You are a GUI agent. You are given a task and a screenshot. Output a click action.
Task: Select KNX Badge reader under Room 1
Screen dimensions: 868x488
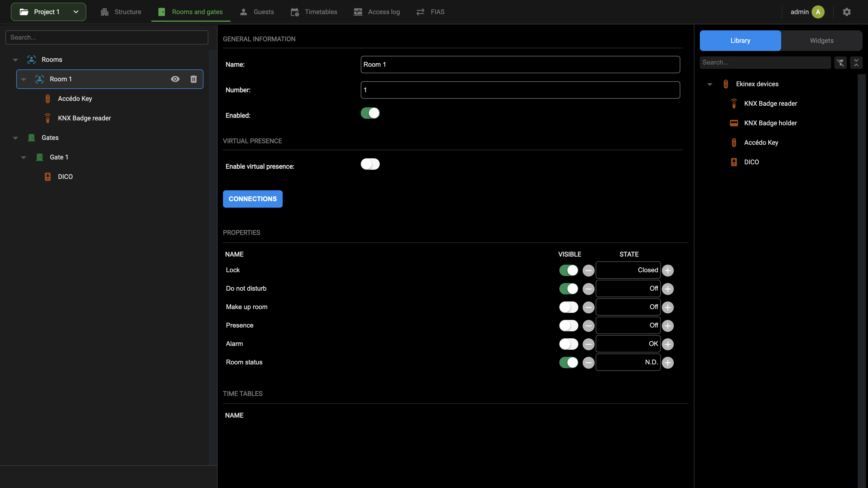click(84, 118)
